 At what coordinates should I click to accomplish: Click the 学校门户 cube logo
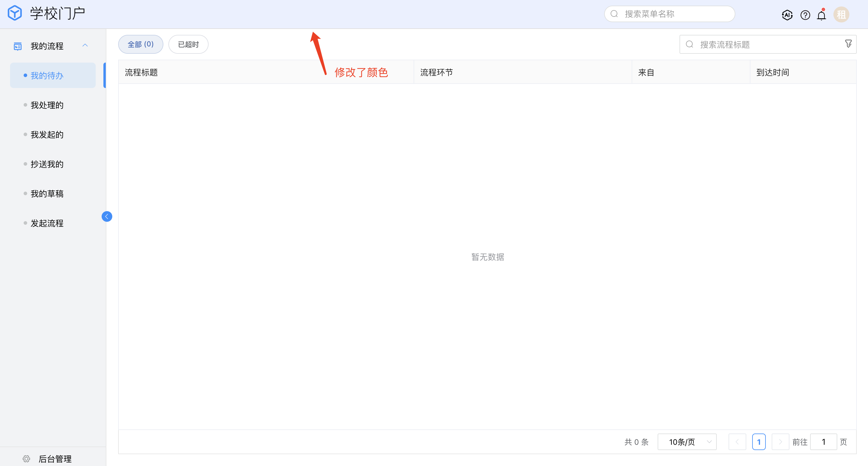tap(15, 14)
